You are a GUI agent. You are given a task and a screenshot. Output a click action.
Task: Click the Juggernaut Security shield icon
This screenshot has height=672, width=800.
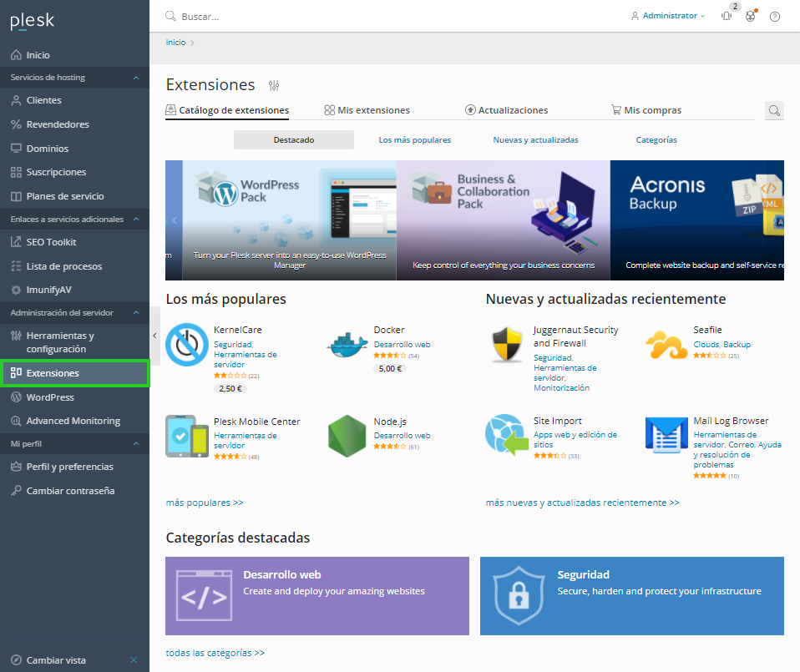[x=507, y=345]
